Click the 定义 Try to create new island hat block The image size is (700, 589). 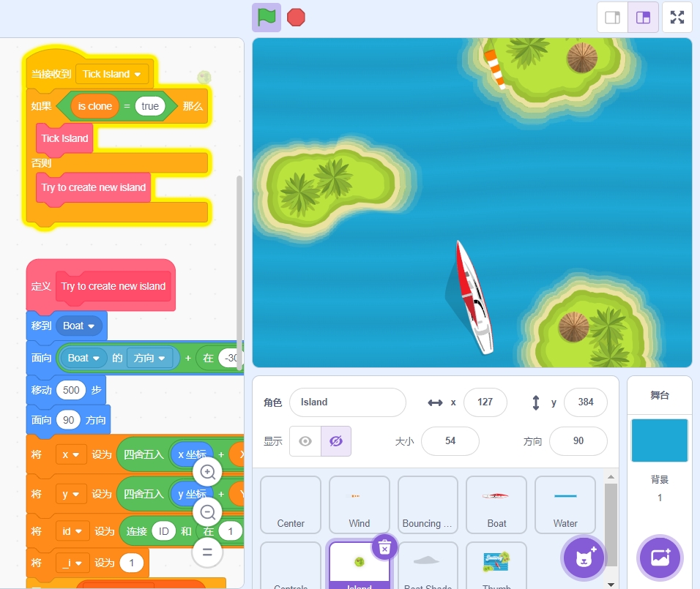click(x=101, y=285)
